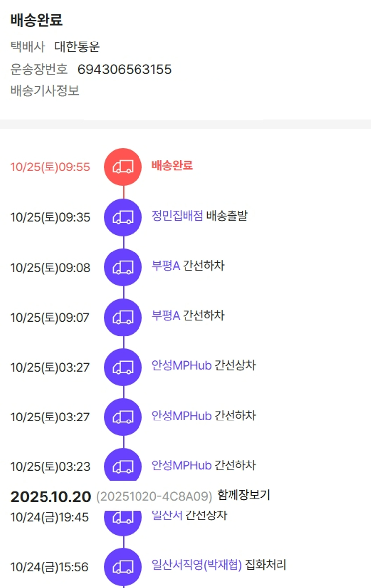The height and width of the screenshot is (588, 371).
Task: Click the truck icon beside 03:23 안성MPHub
Action: click(x=123, y=465)
